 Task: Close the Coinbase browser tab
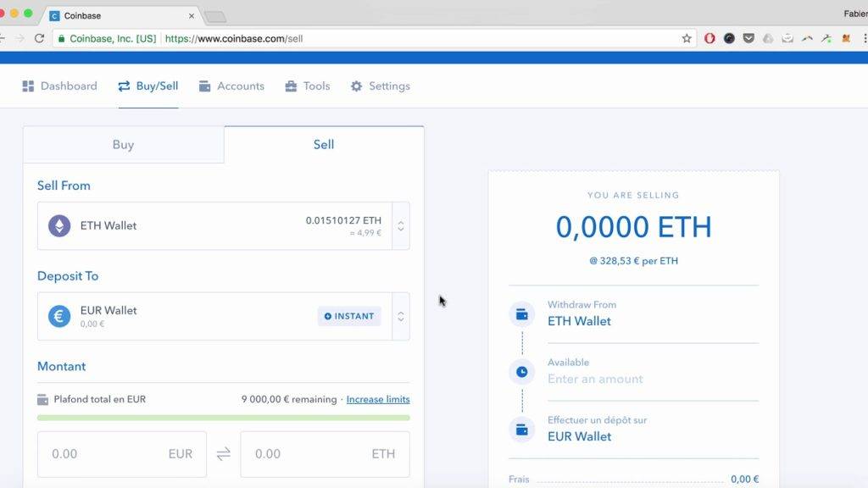pos(192,16)
